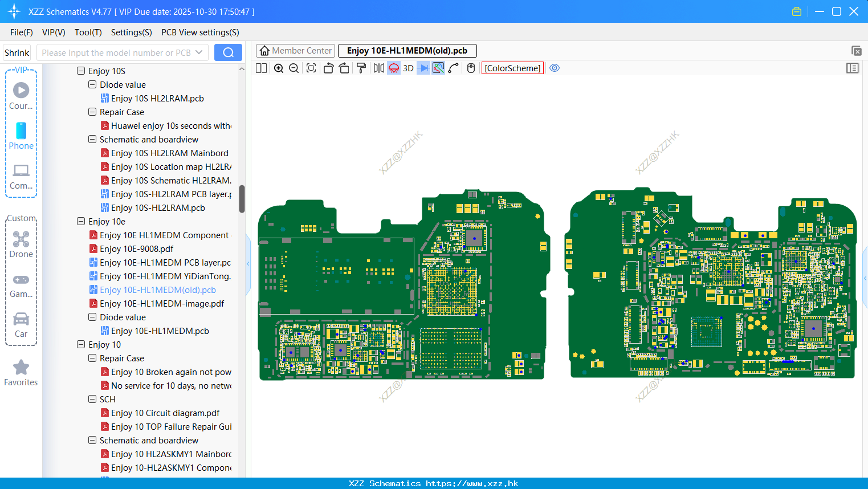
Task: Collapse Repair Case under Enjoy 10S
Action: [92, 112]
